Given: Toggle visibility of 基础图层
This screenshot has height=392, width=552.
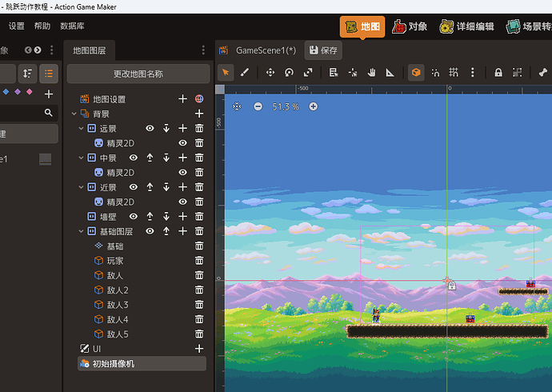Looking at the screenshot, I should pyautogui.click(x=150, y=231).
